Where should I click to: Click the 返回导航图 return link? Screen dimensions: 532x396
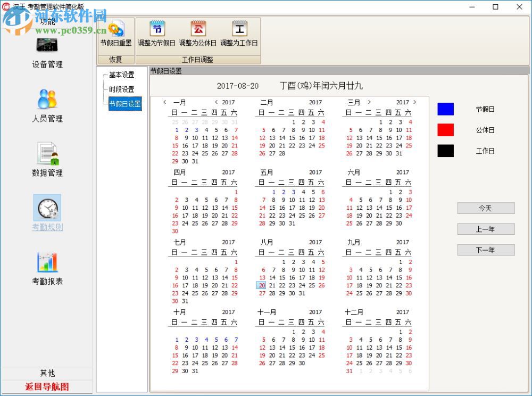coord(47,386)
